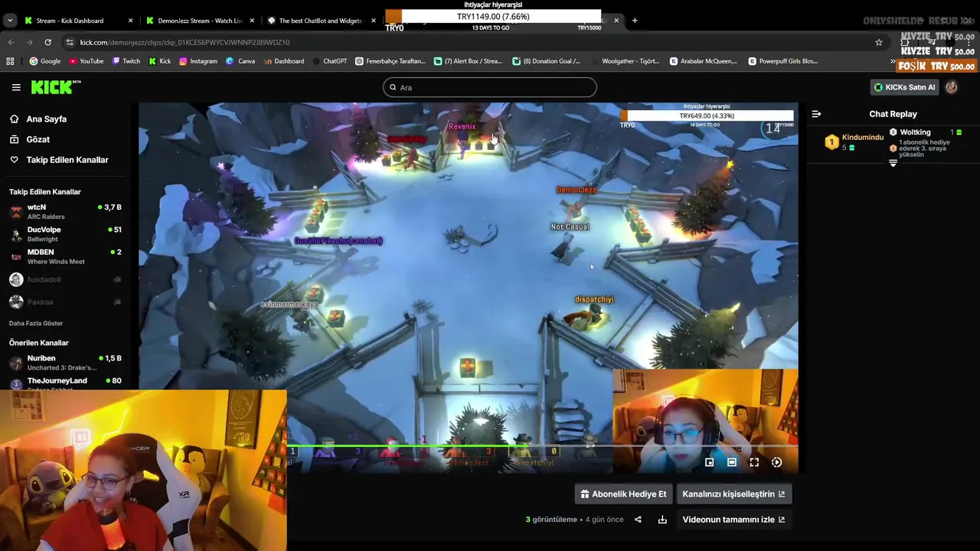Viewport: 980px width, 551px height.
Task: Open Takip Edilen Kanallar page
Action: (67, 160)
